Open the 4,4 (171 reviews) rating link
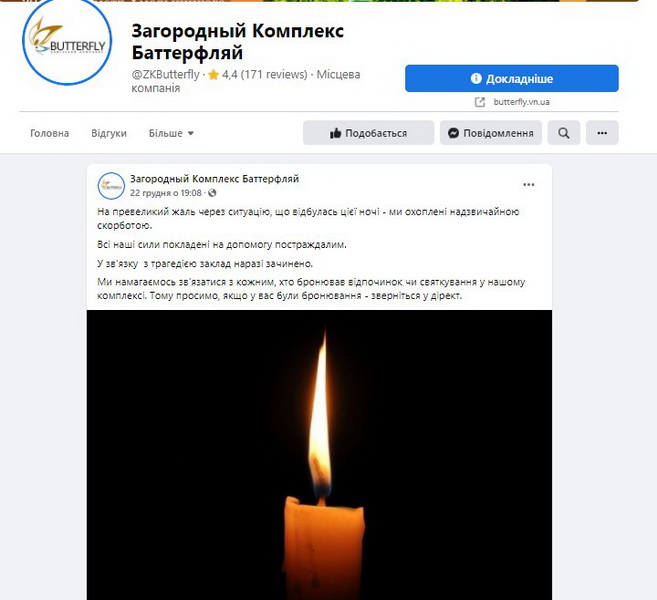Viewport: 657px width, 600px height. pyautogui.click(x=265, y=75)
